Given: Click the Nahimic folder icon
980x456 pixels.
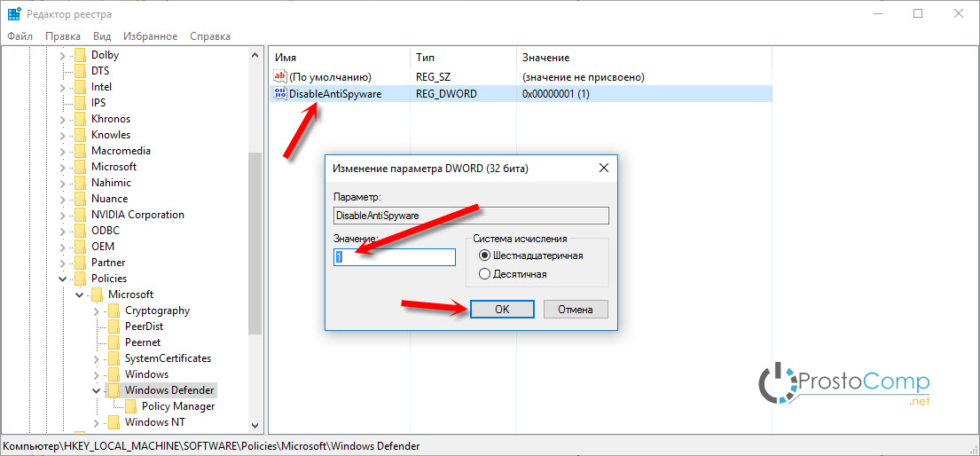Looking at the screenshot, I should pyautogui.click(x=80, y=183).
